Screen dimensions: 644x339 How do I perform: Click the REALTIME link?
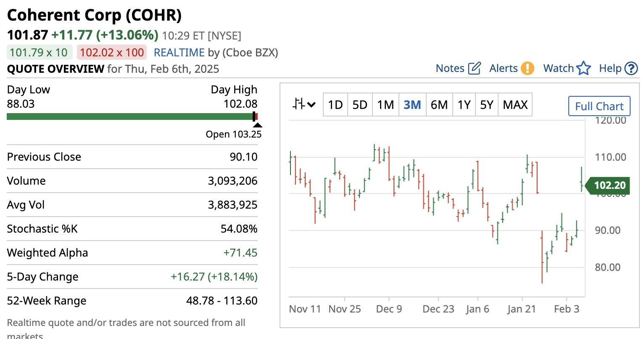(x=179, y=53)
